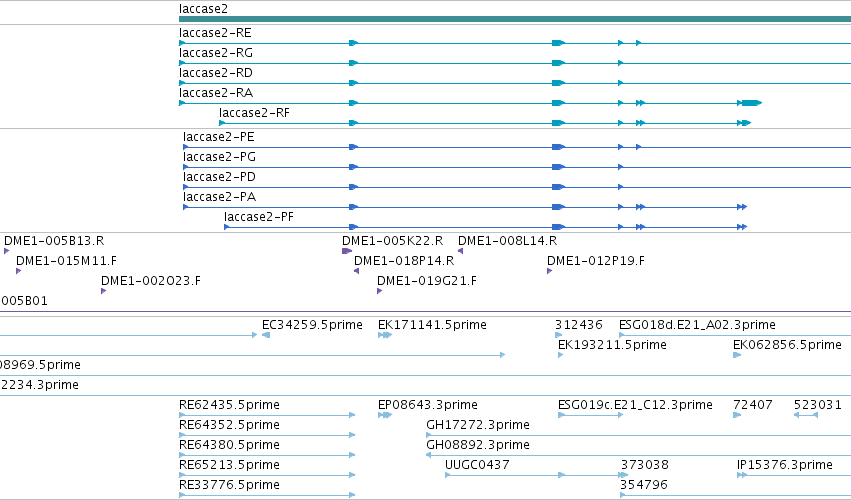
Task: Select protein laccase2-PA
Action: click(x=219, y=197)
